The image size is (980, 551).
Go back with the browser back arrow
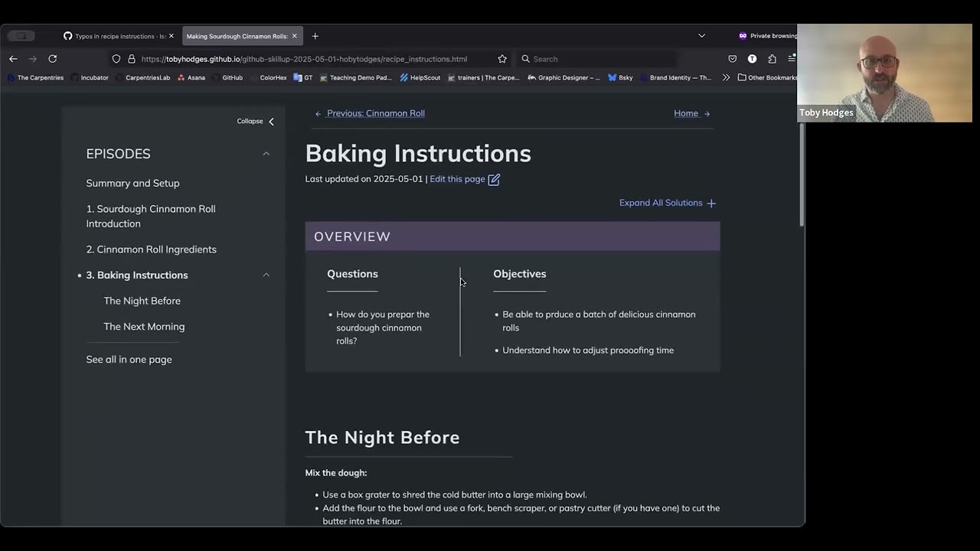(13, 59)
